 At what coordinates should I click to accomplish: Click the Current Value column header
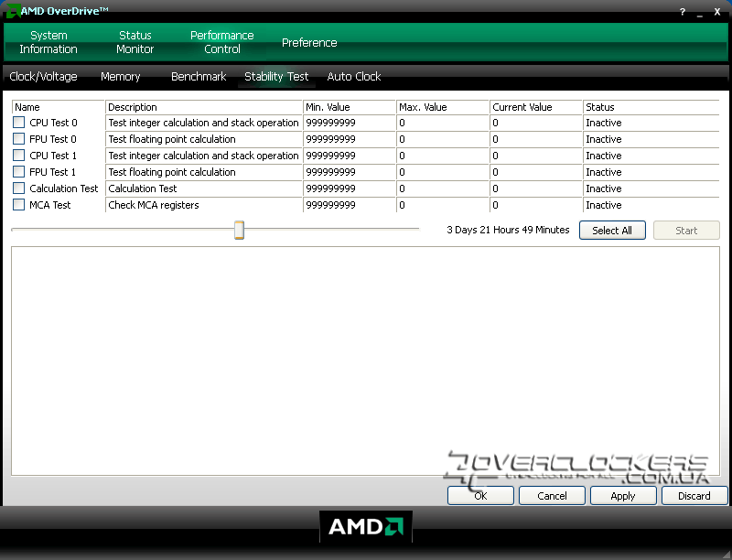click(x=536, y=107)
